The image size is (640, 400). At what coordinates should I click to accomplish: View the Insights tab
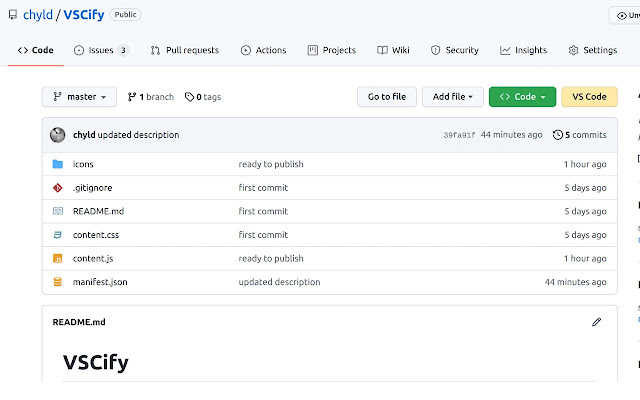[523, 50]
